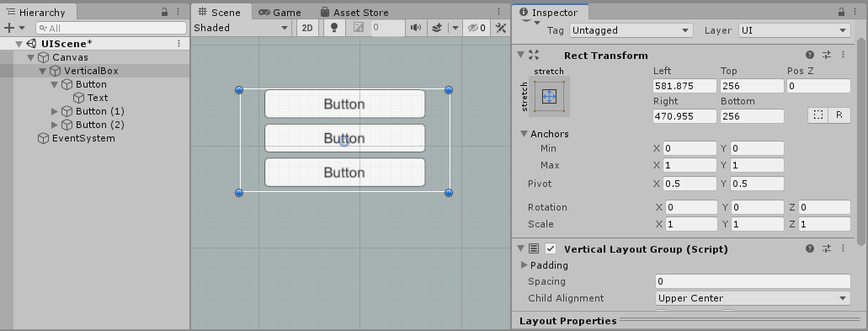The height and width of the screenshot is (331, 868).
Task: Collapse the Canvas node in the Hierarchy
Action: point(31,57)
